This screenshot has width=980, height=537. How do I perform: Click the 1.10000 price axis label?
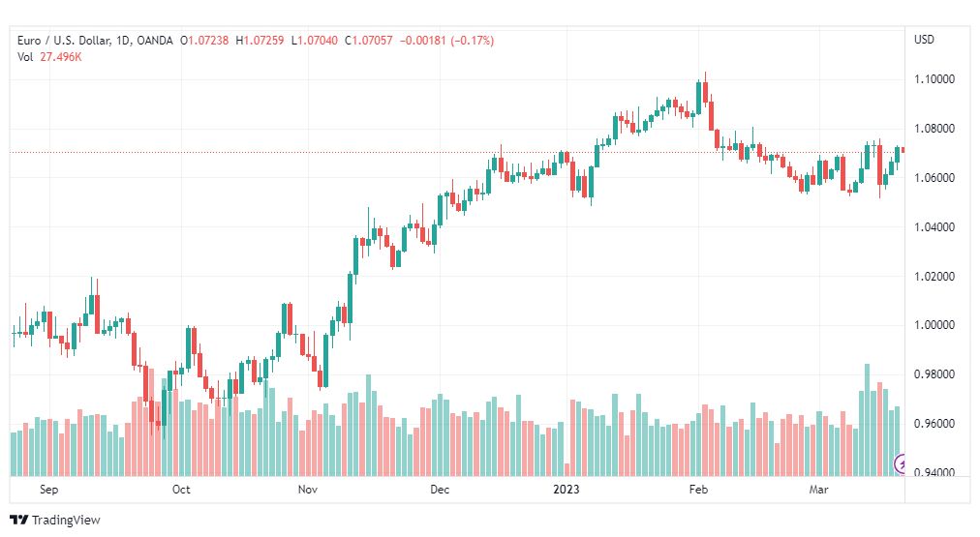934,79
